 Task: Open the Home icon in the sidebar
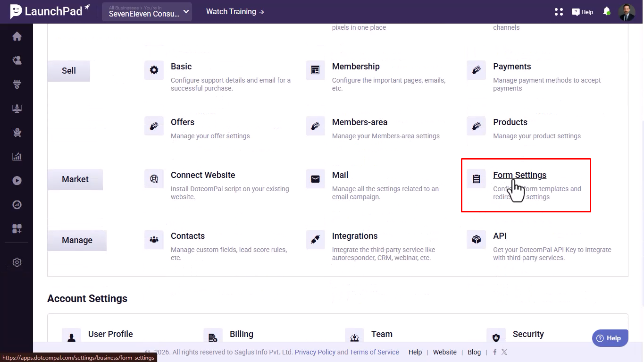click(x=17, y=36)
